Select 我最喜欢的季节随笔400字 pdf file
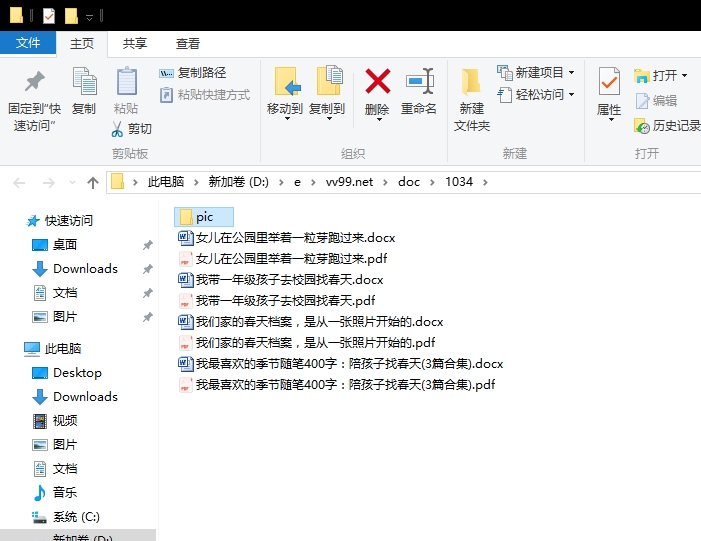This screenshot has width=701, height=541. [x=337, y=385]
